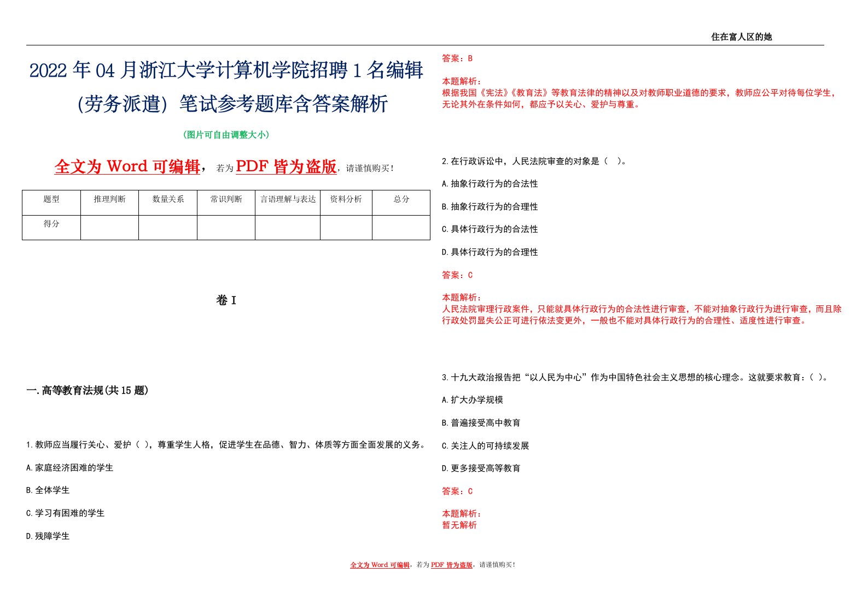Image resolution: width=868 pixels, height=614 pixels.
Task: Select option A.家庭经济困难的学生
Action: [x=70, y=467]
